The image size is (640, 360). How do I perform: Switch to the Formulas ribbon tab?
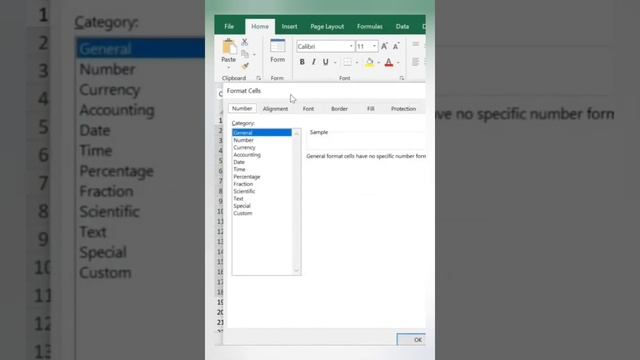(370, 27)
